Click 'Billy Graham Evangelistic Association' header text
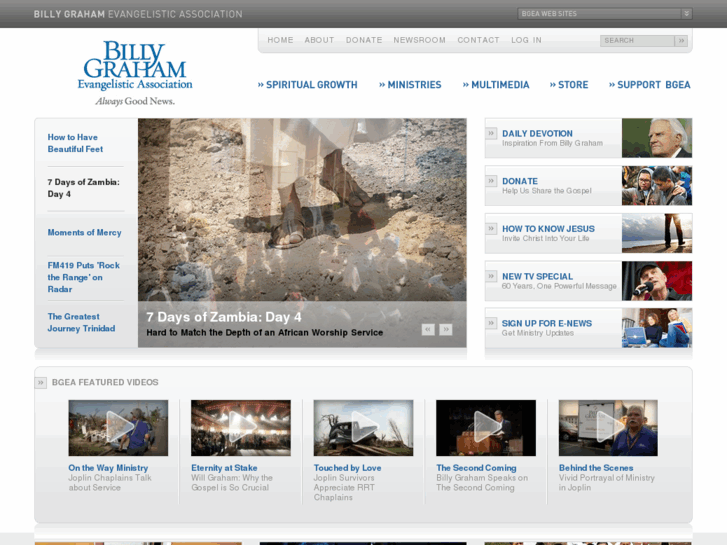727x545 pixels. [x=138, y=14]
